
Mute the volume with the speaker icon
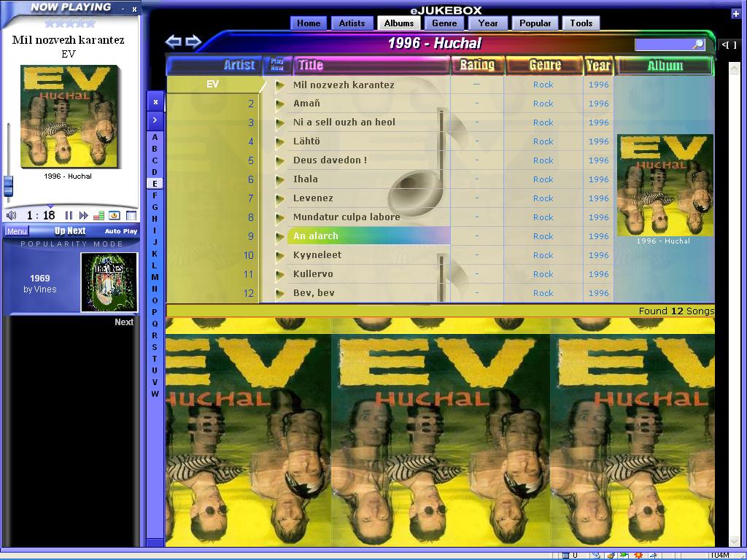click(x=12, y=215)
